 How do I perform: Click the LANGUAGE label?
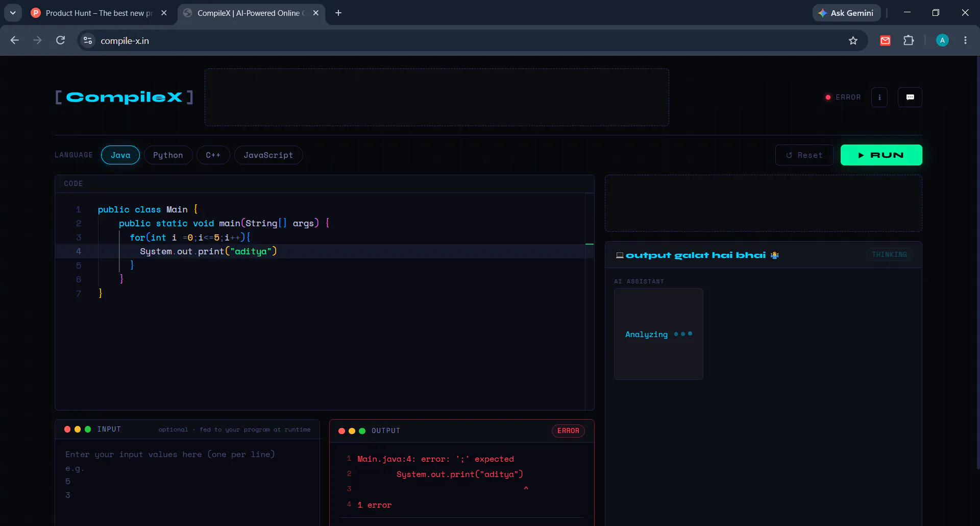(73, 155)
